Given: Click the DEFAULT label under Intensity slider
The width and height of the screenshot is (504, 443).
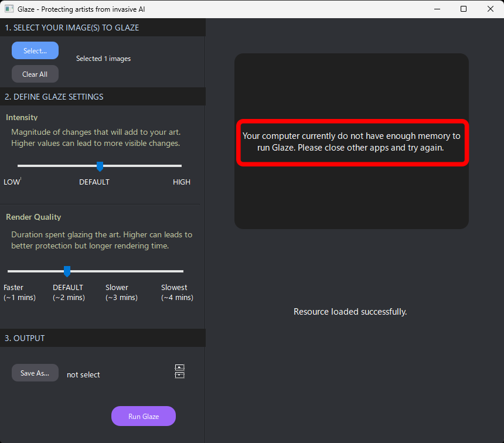Looking at the screenshot, I should pos(94,182).
